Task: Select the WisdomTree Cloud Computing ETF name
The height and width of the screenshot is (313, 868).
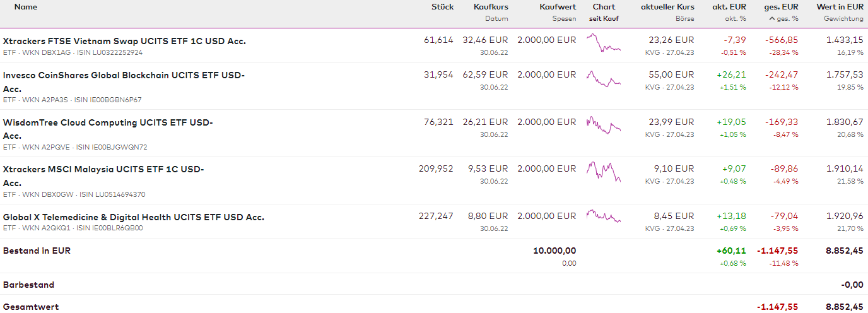Action: click(108, 122)
